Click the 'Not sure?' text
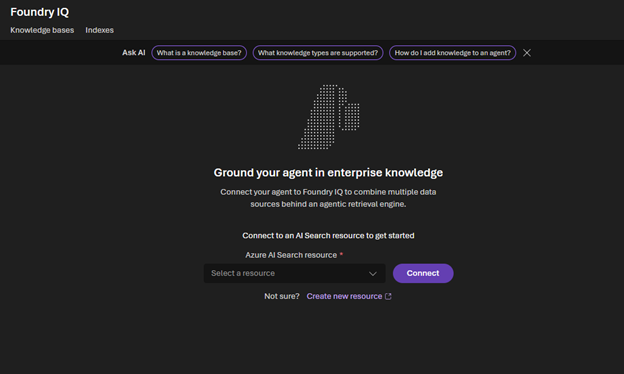The height and width of the screenshot is (374, 624). coord(282,296)
